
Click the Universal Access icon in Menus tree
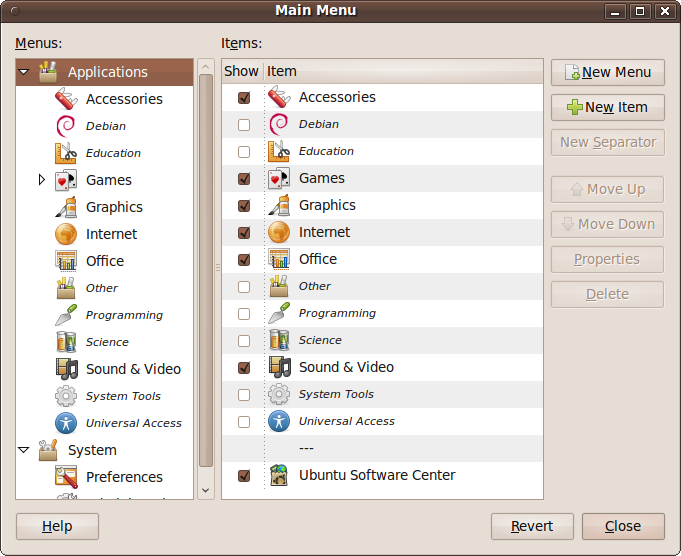click(x=66, y=423)
